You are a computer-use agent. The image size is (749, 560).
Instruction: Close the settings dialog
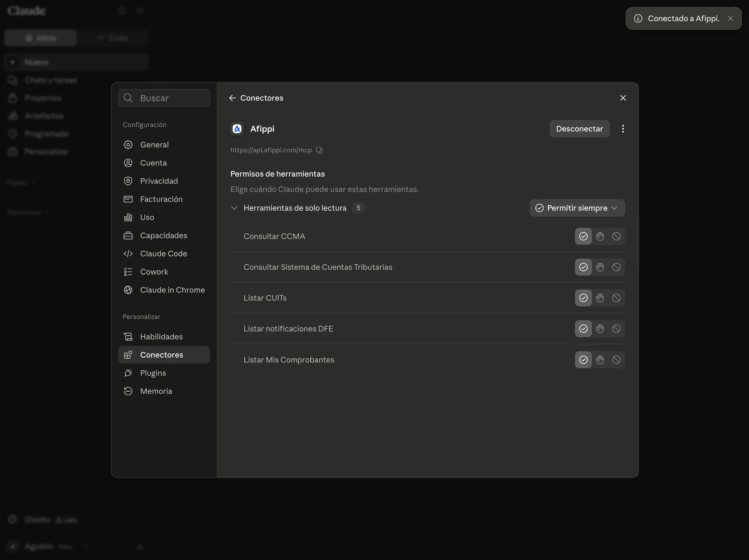tap(623, 98)
